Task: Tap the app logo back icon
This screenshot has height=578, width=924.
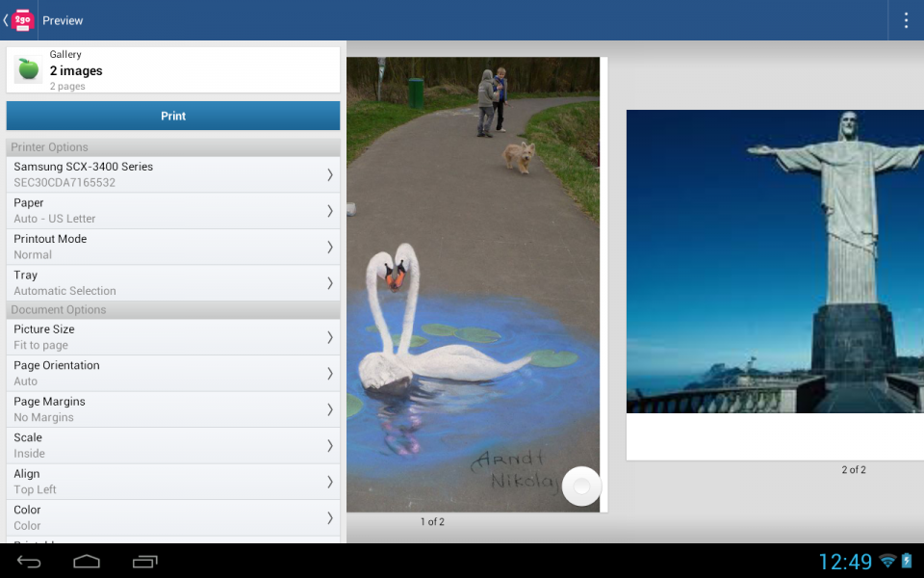Action: click(20, 20)
